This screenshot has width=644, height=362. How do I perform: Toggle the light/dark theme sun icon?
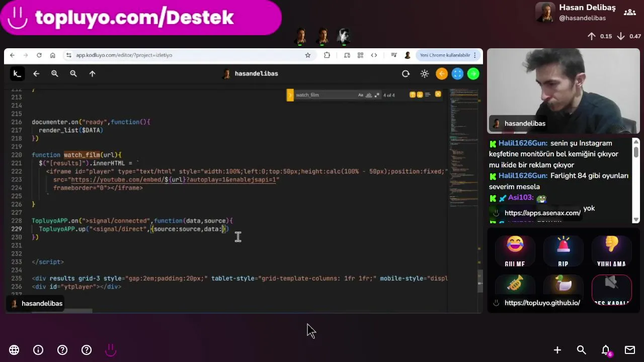425,74
